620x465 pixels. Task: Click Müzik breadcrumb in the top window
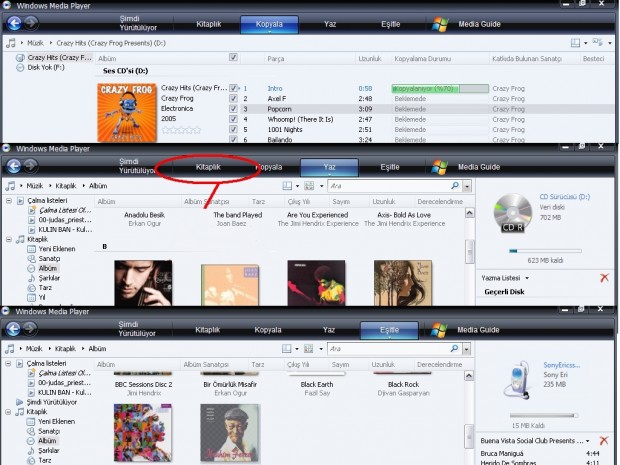pos(35,43)
